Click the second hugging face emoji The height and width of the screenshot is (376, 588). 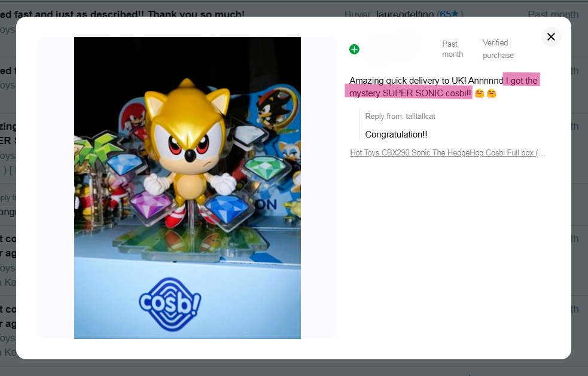click(x=492, y=93)
